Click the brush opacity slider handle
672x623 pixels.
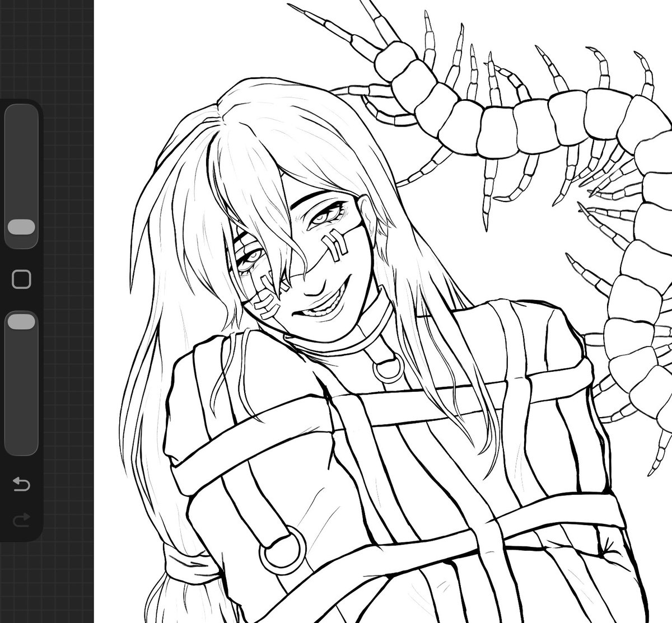click(21, 321)
